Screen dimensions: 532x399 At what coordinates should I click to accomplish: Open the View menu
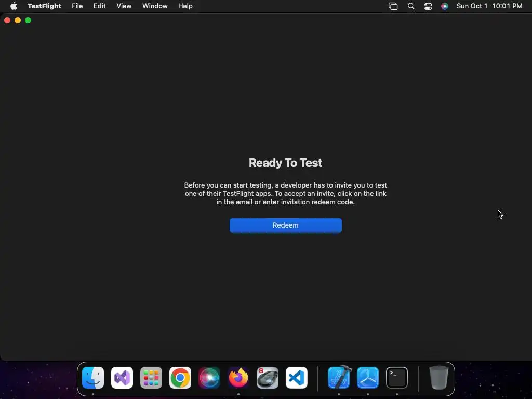pyautogui.click(x=124, y=6)
